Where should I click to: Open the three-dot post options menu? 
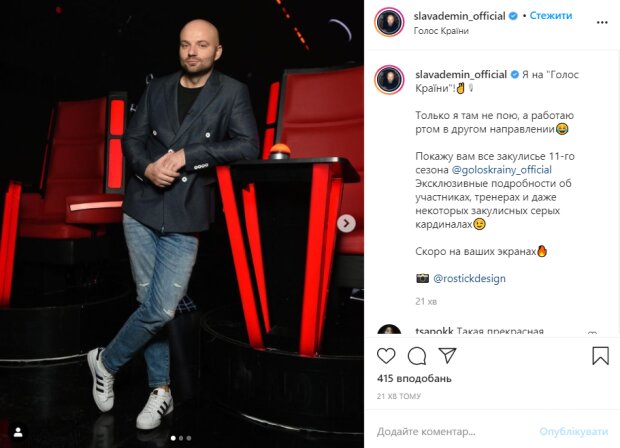[602, 23]
